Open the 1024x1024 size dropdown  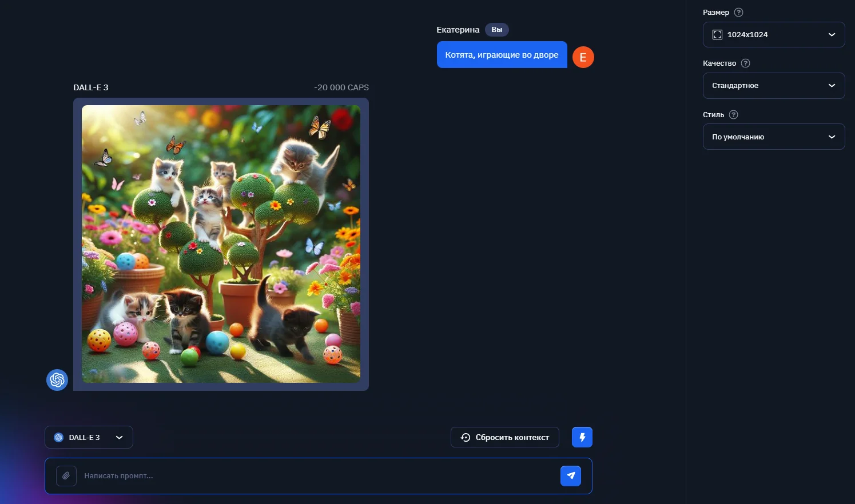[x=774, y=34]
